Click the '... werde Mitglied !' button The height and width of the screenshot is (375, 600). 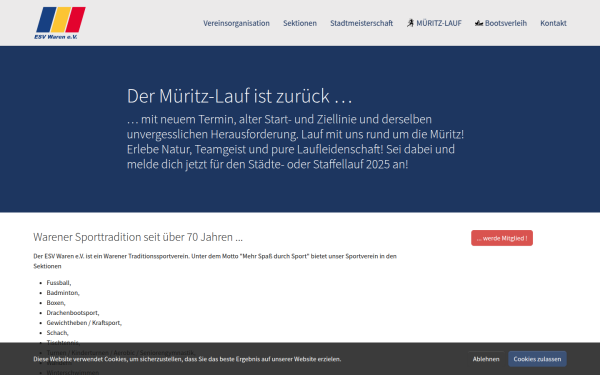pos(502,238)
